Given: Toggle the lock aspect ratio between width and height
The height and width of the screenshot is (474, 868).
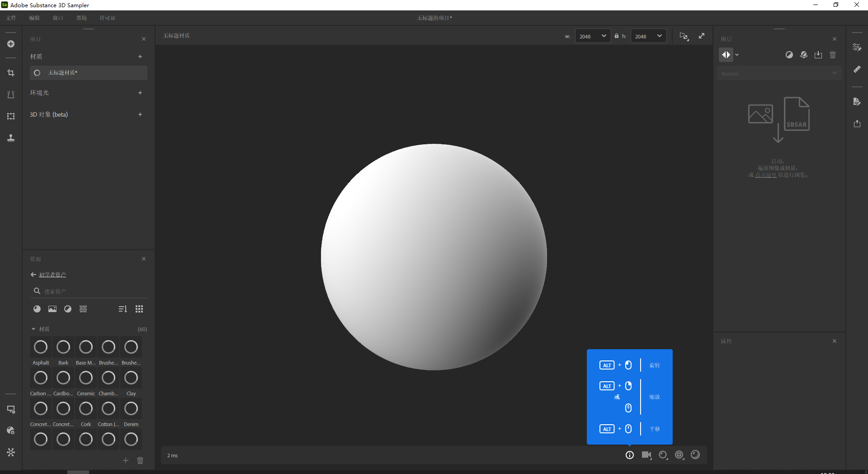Looking at the screenshot, I should point(617,36).
